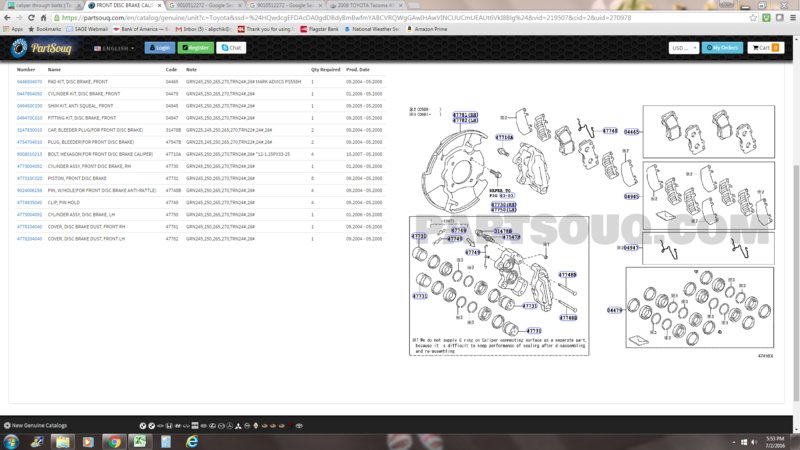Close the FRONT DISC BRAKE tab
800x450 pixels.
159,5
